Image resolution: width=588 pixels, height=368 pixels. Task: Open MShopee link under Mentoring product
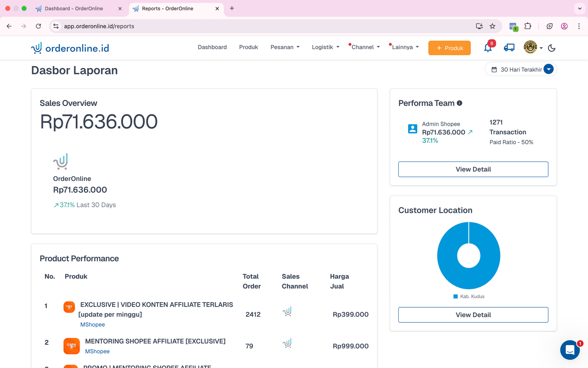point(97,351)
